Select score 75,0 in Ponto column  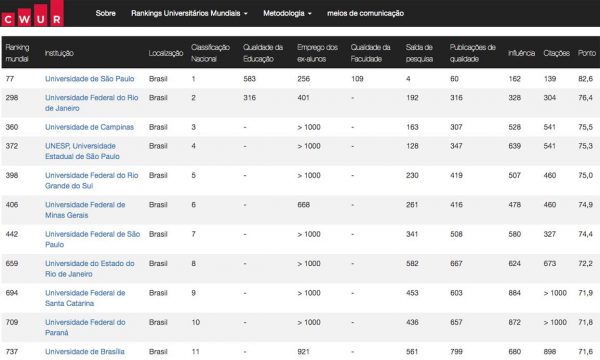[x=585, y=175]
